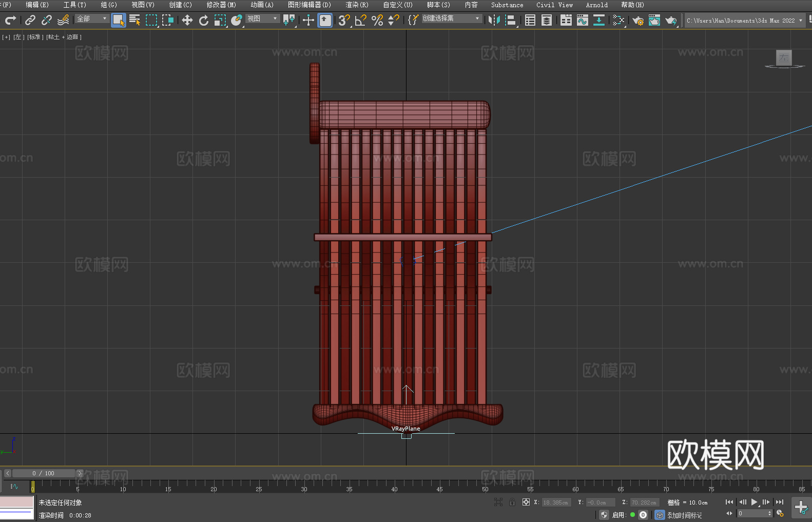Click the Mirror tool icon
This screenshot has height=522, width=812.
point(494,20)
